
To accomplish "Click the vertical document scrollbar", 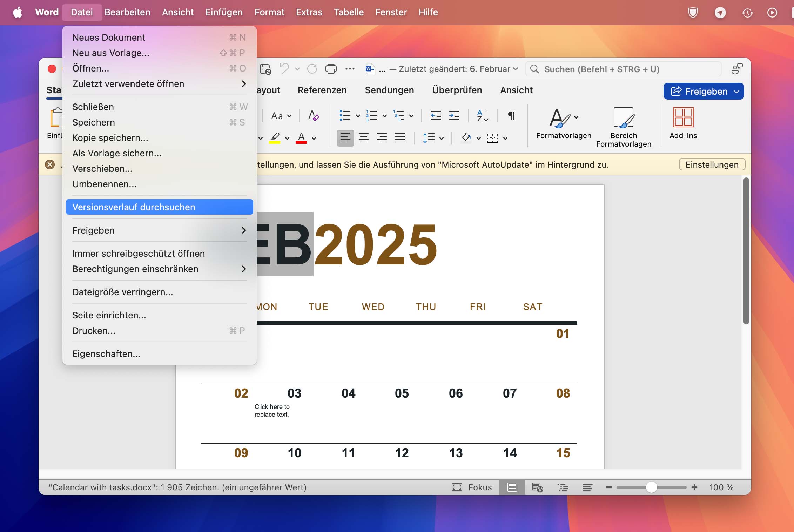I will [x=746, y=251].
